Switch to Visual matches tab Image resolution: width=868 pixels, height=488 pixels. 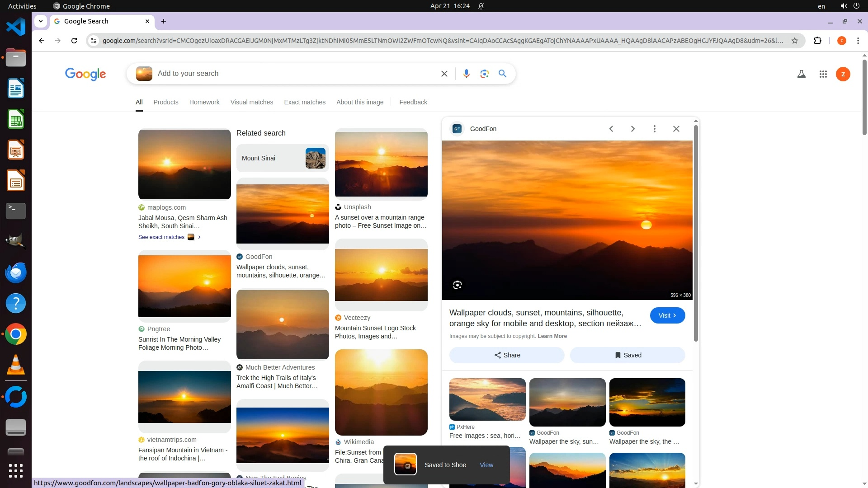click(x=251, y=102)
